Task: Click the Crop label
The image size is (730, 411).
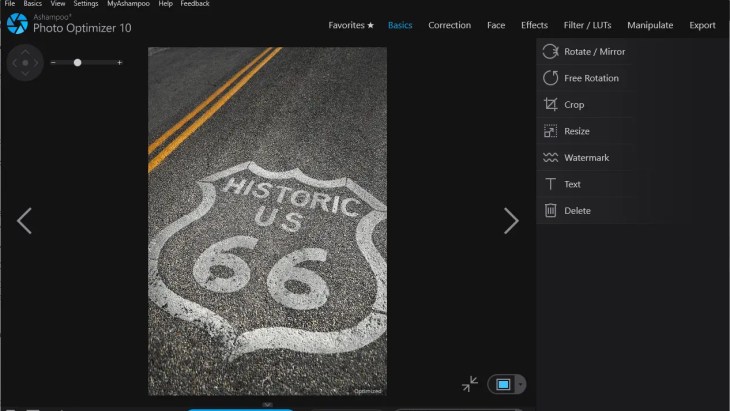Action: click(574, 105)
